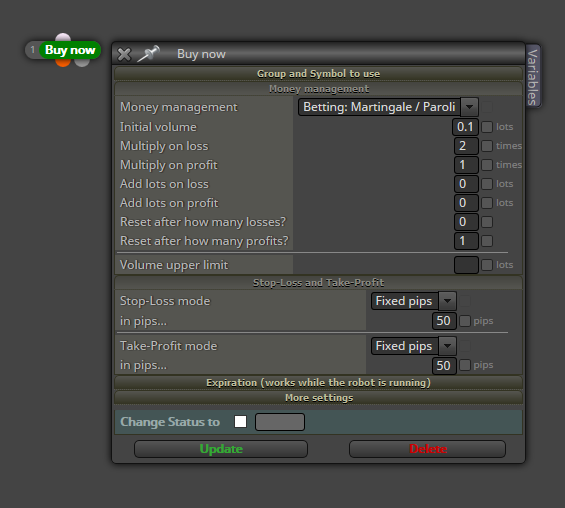Edit the Stop-Loss pips value 50
The height and width of the screenshot is (508, 565).
pyautogui.click(x=444, y=321)
